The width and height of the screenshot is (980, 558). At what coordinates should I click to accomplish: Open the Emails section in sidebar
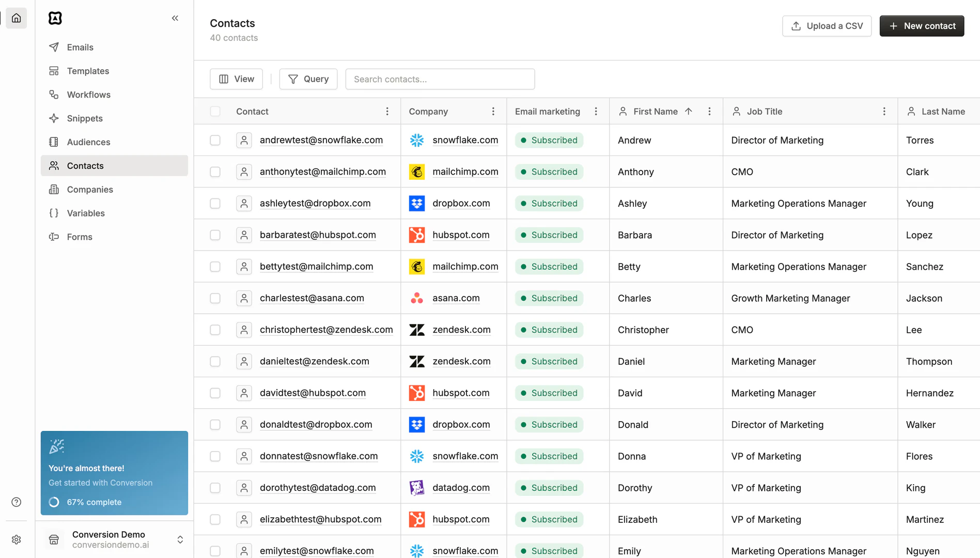(54, 47)
